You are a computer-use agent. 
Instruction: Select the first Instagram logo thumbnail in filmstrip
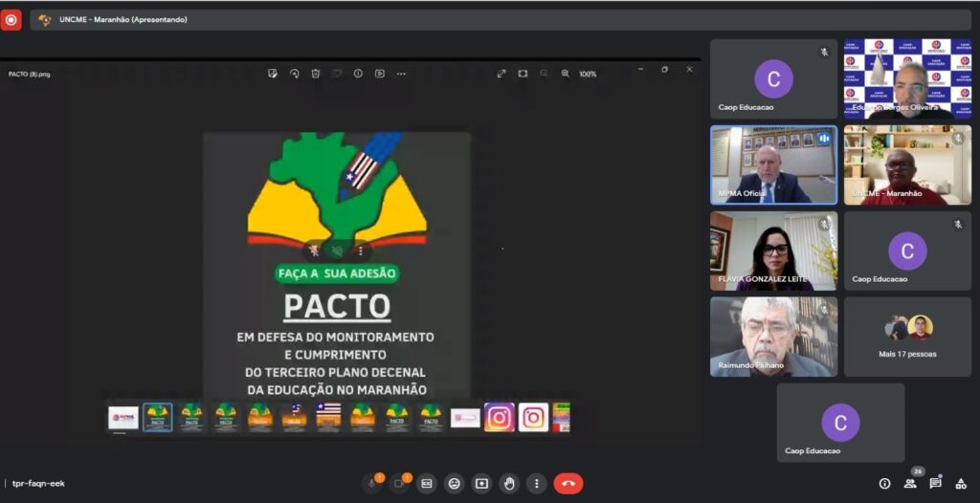pos(499,418)
